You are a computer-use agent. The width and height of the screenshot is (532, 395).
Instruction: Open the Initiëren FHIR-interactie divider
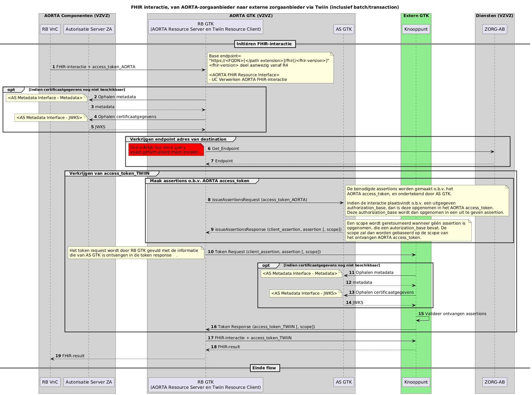265,44
